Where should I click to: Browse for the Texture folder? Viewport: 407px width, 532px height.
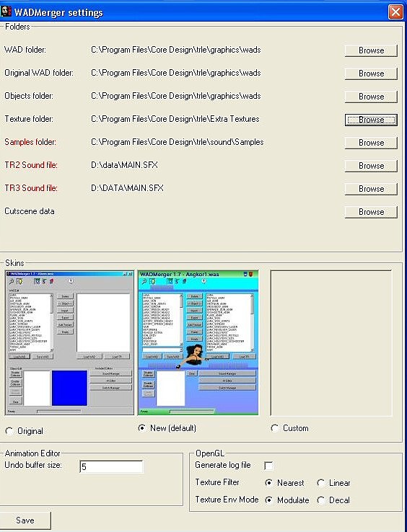tap(371, 120)
